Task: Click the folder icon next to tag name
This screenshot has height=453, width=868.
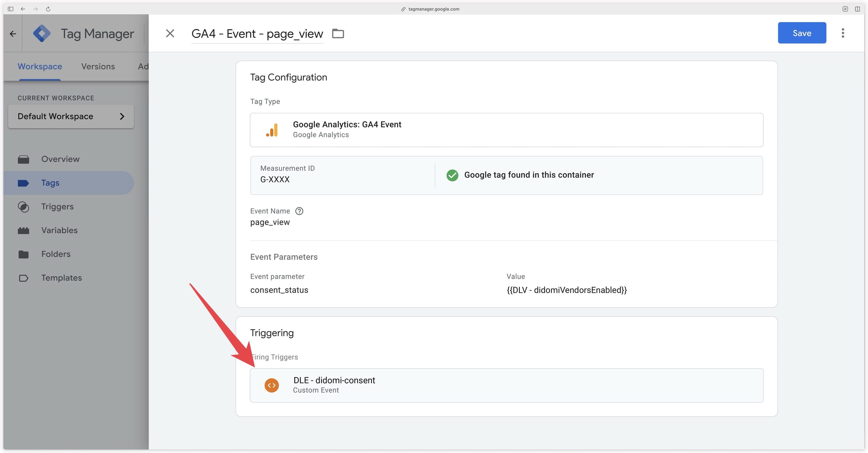Action: [338, 33]
